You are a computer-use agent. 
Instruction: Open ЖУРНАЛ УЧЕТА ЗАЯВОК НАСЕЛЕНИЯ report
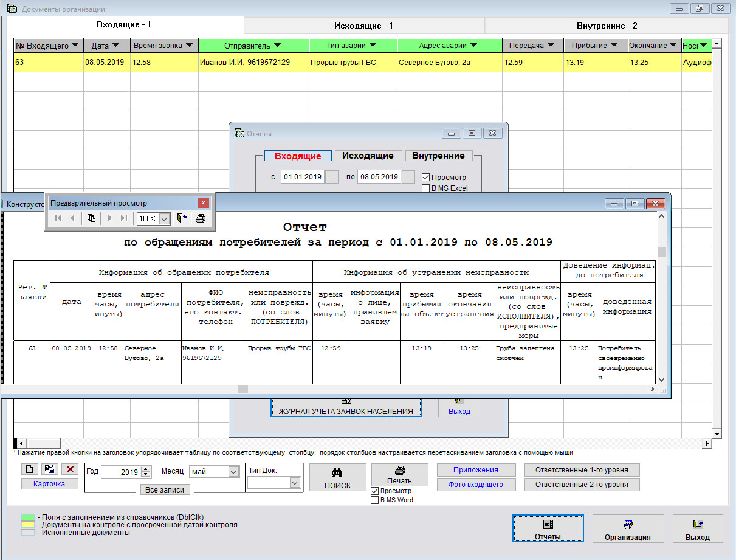[346, 407]
